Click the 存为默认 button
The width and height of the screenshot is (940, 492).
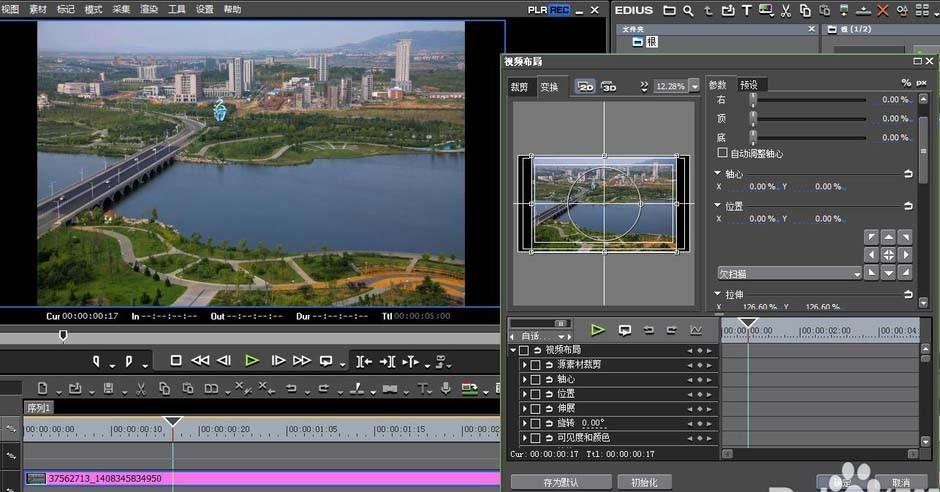tap(560, 482)
